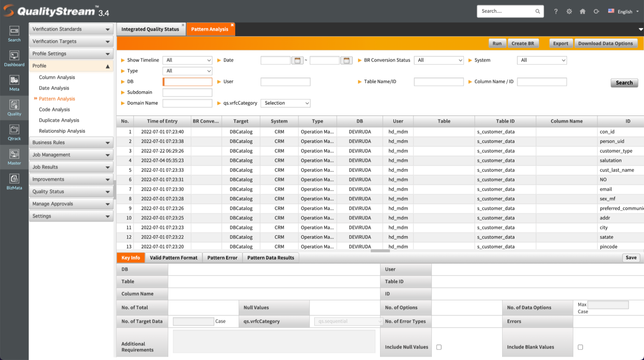Click the Run button
644x360 pixels.
pos(497,43)
